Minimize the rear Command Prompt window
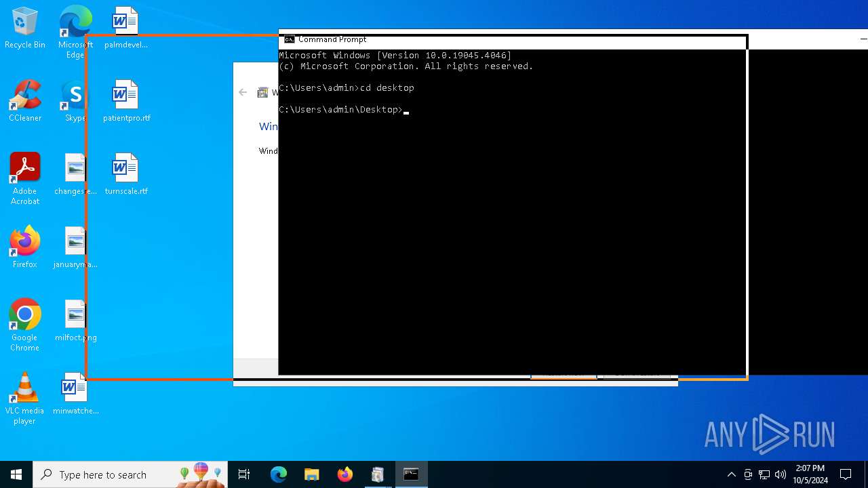The height and width of the screenshot is (488, 868). click(x=863, y=39)
